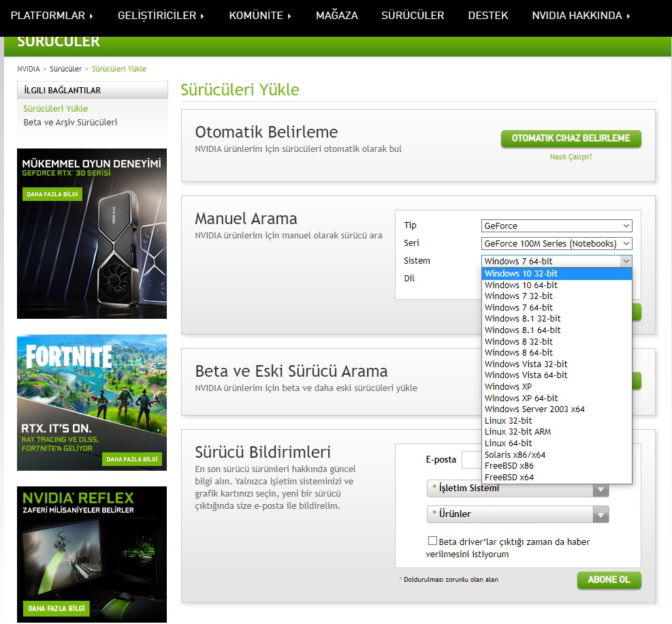Select Windows 10 64-bit from the list
Screen dimensions: 672x624
(557, 285)
